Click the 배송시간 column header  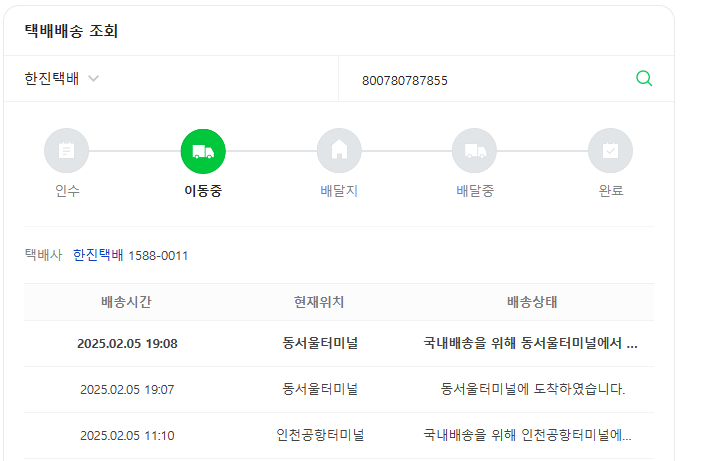point(126,302)
